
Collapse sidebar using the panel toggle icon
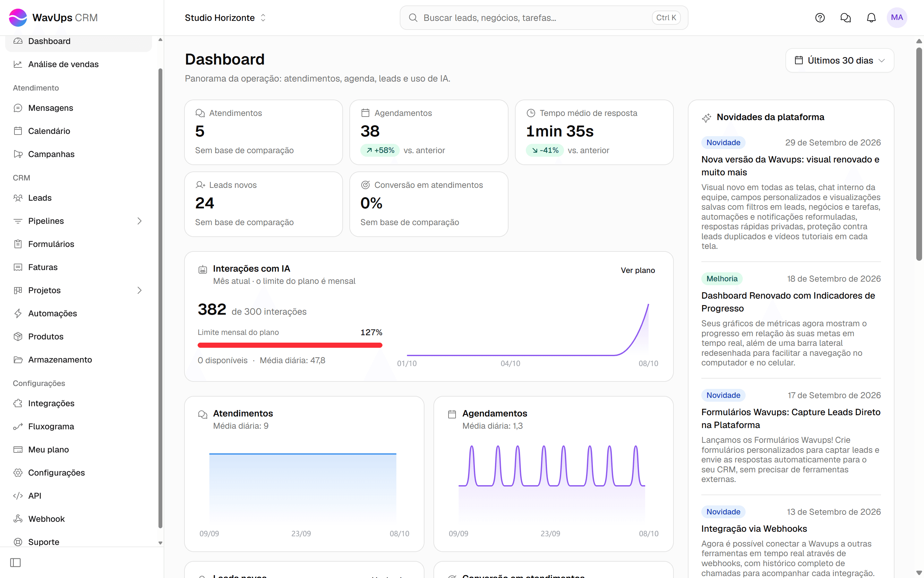tap(15, 562)
